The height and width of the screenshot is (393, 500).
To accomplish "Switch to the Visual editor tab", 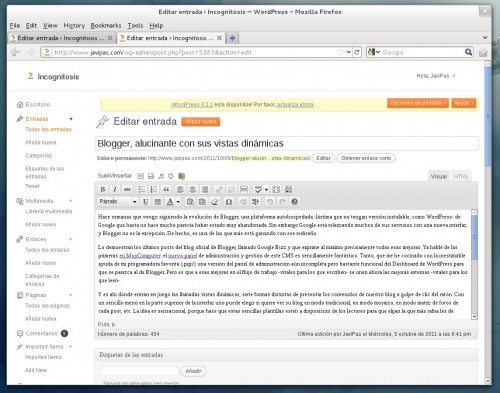I will (439, 176).
